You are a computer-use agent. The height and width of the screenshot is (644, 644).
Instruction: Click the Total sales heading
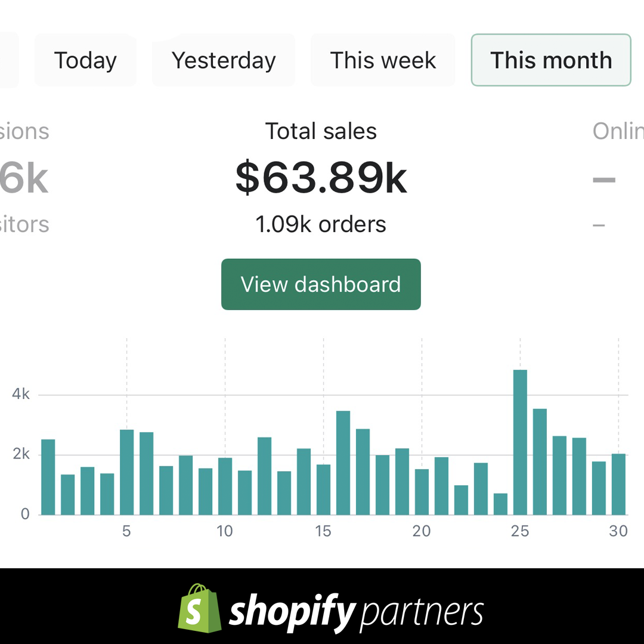coord(321,131)
